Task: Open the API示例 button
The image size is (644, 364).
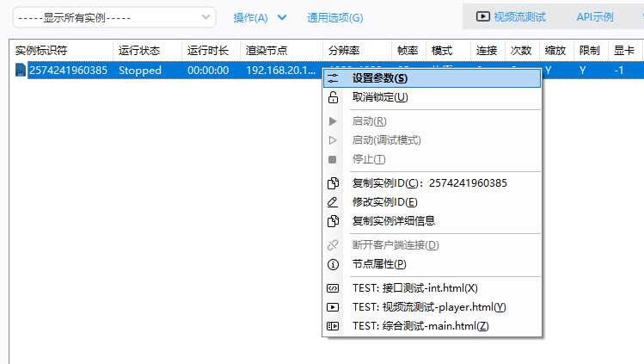Action: 594,16
